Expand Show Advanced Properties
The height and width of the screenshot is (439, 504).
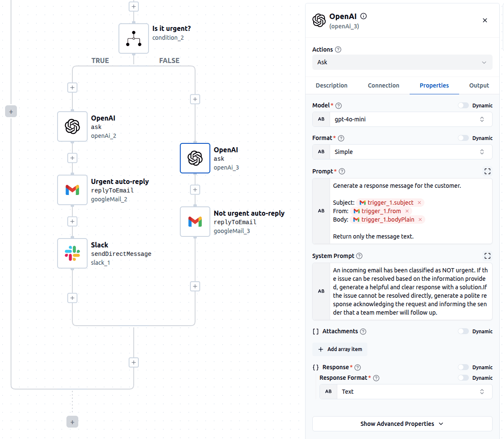402,424
